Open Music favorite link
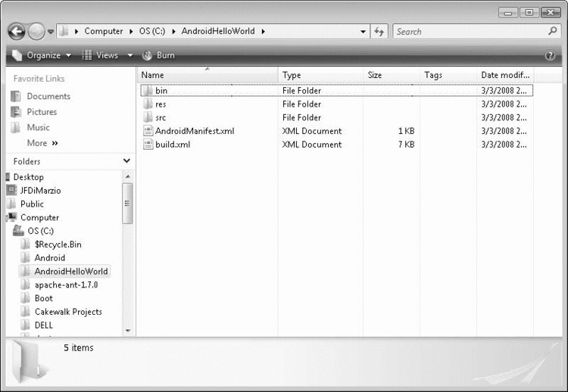This screenshot has height=392, width=568. (38, 127)
